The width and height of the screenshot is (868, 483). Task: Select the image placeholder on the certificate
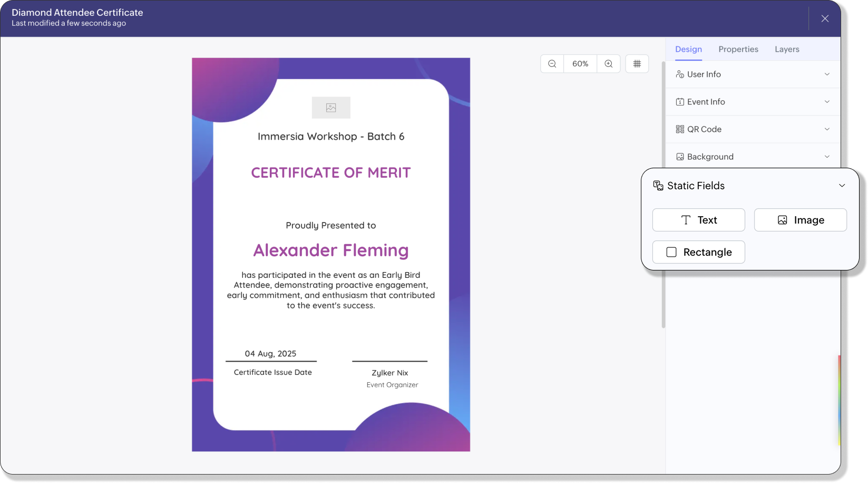tap(331, 108)
